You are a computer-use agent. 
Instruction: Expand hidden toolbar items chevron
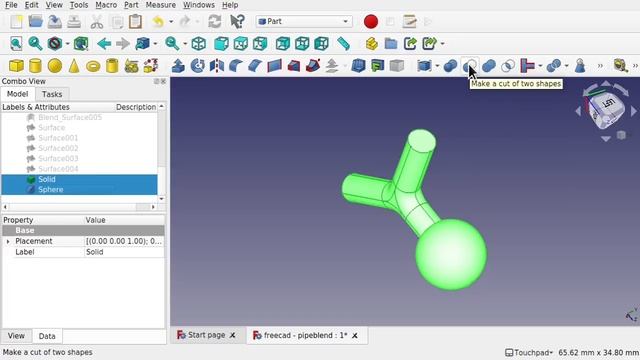tap(600, 66)
